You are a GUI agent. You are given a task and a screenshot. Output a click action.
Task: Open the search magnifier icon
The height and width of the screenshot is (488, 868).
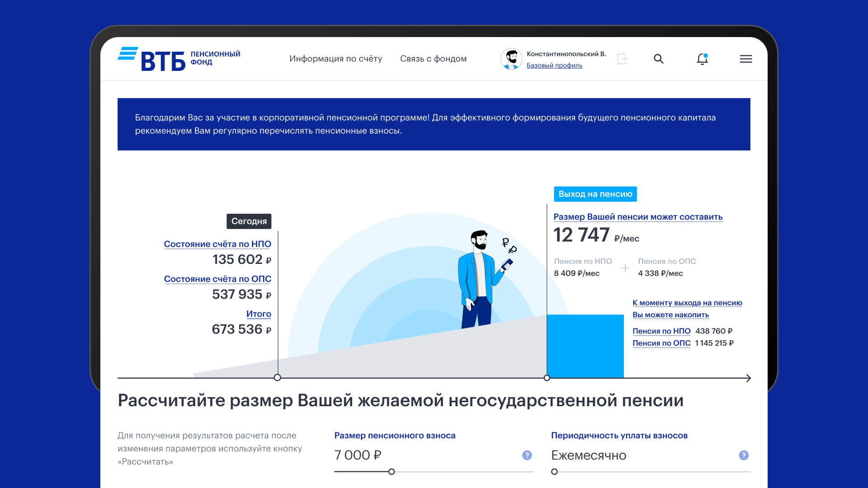click(x=659, y=59)
